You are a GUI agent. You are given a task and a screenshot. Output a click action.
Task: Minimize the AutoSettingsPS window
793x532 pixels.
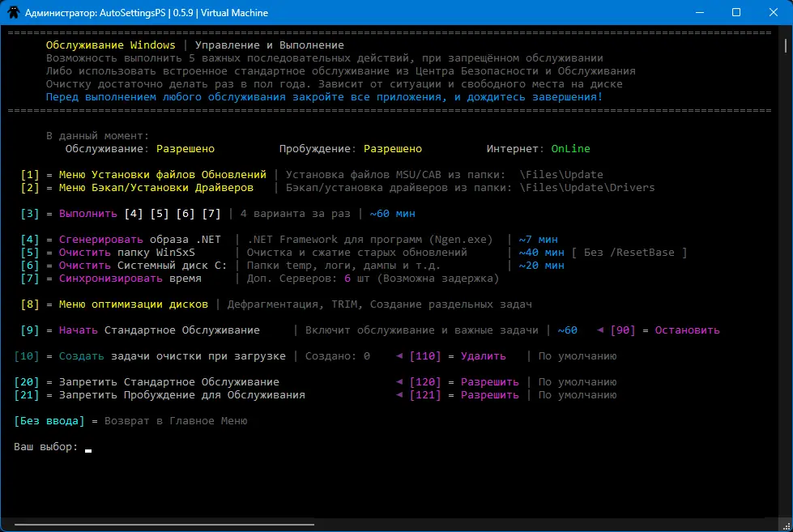(x=699, y=13)
